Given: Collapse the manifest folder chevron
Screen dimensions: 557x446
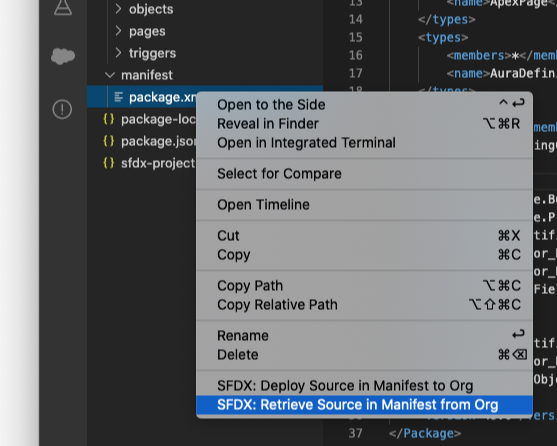Looking at the screenshot, I should (x=110, y=75).
